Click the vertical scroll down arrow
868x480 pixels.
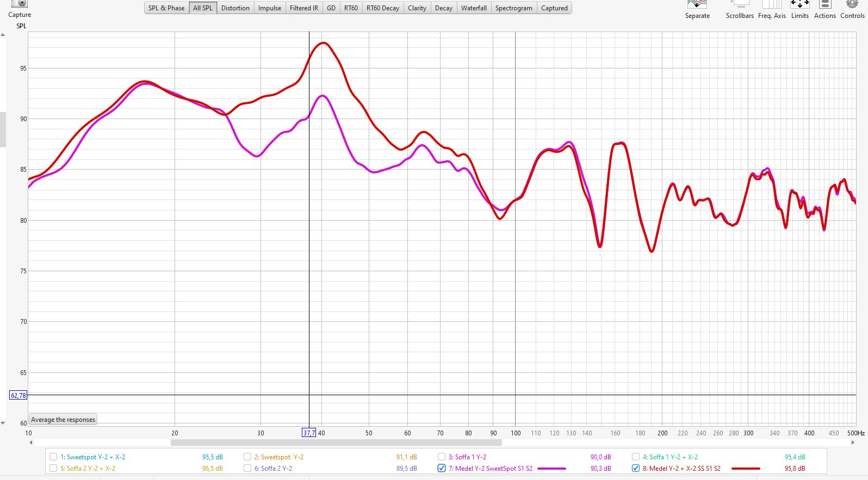(3, 423)
